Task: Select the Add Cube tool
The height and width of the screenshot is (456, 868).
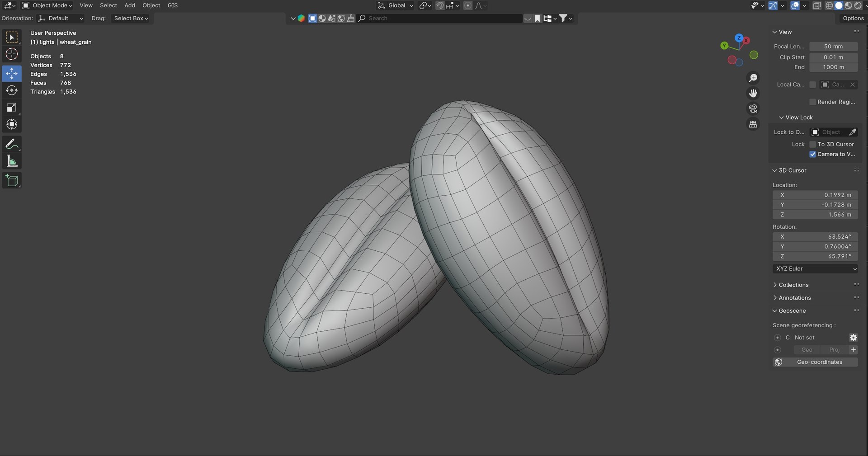Action: 12,181
